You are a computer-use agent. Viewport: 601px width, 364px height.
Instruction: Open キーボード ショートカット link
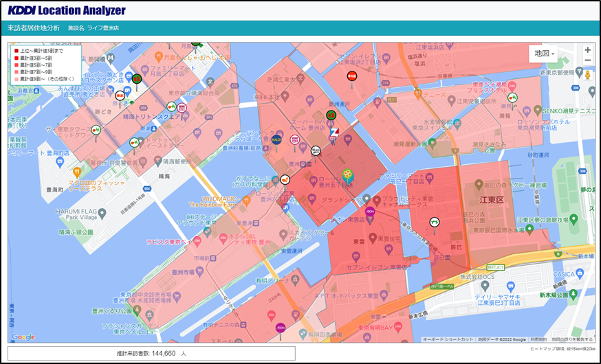coord(447,339)
